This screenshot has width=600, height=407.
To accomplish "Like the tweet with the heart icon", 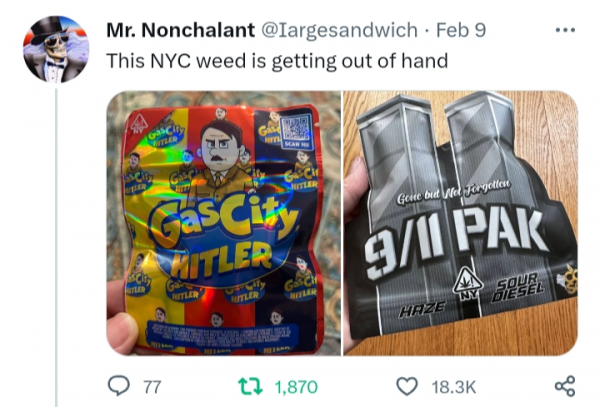I will pos(407,386).
